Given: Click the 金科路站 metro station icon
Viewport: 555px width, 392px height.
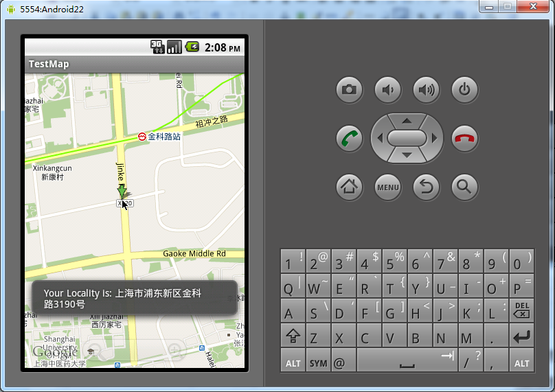Looking at the screenshot, I should coord(142,137).
